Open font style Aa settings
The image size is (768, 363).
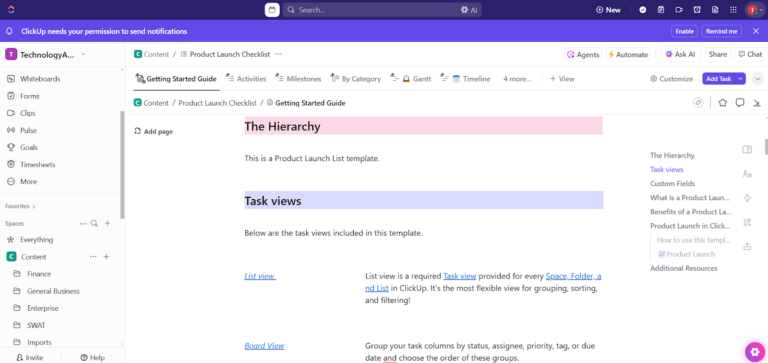click(747, 174)
